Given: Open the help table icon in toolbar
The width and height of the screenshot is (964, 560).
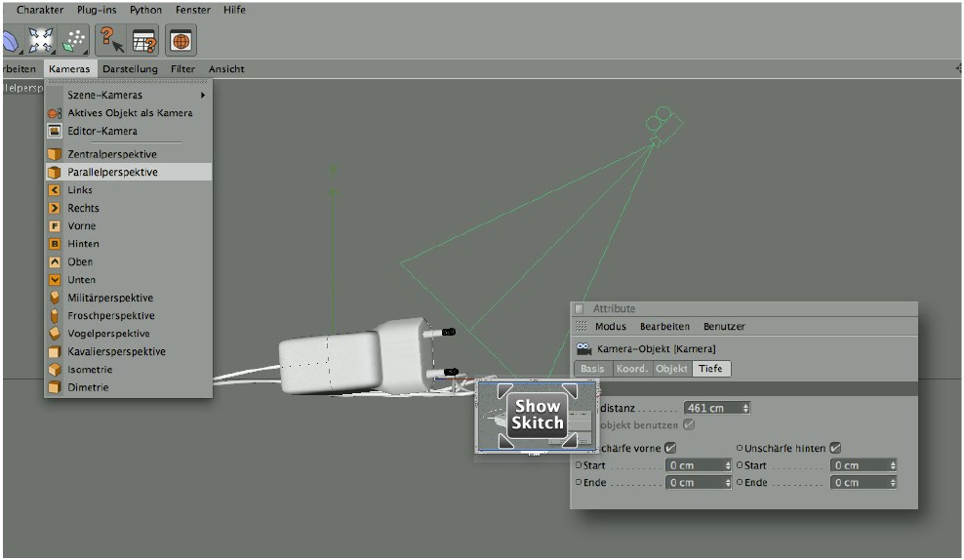Looking at the screenshot, I should click(144, 40).
